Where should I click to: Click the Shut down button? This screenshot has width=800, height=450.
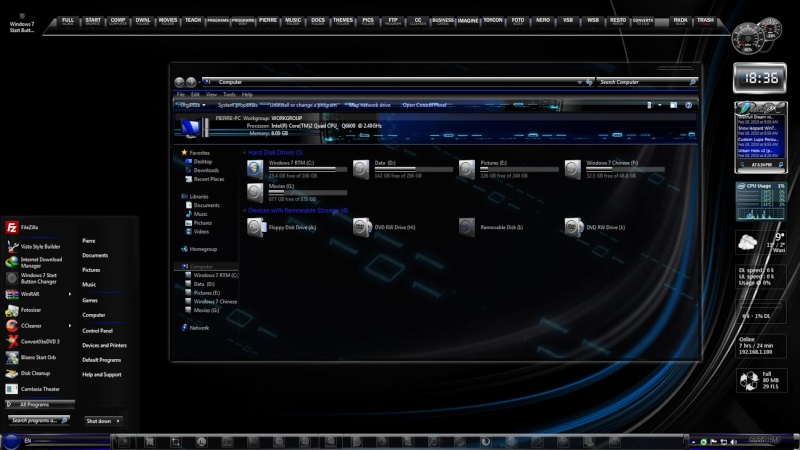point(99,421)
